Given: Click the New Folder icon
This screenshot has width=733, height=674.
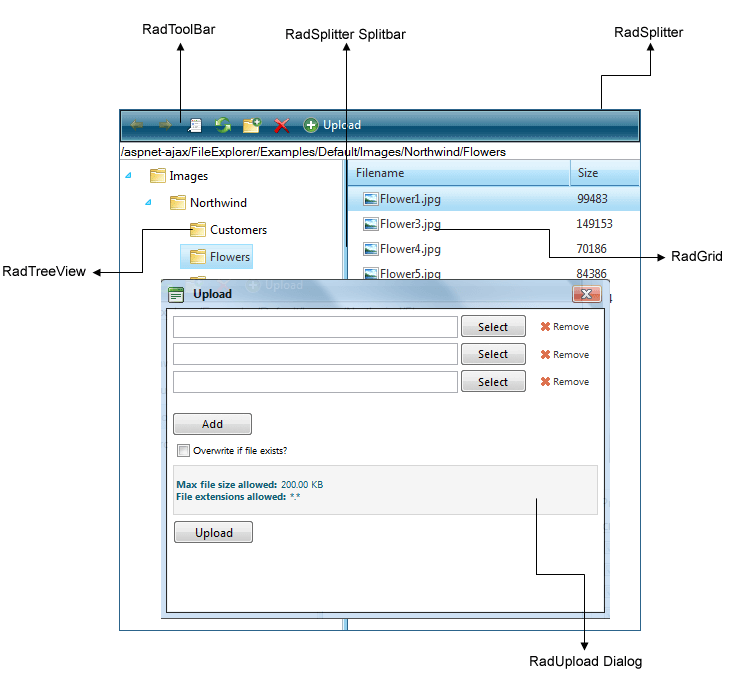Looking at the screenshot, I should pyautogui.click(x=252, y=125).
